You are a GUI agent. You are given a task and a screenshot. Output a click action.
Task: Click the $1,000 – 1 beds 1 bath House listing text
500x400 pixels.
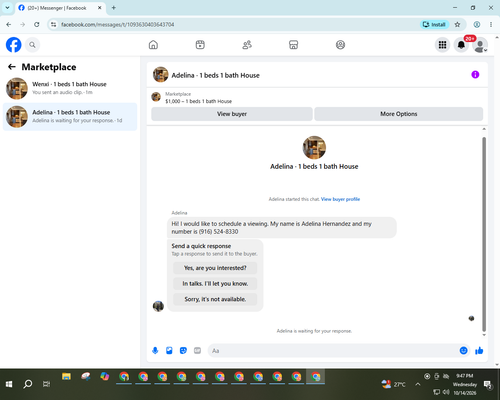pos(198,101)
